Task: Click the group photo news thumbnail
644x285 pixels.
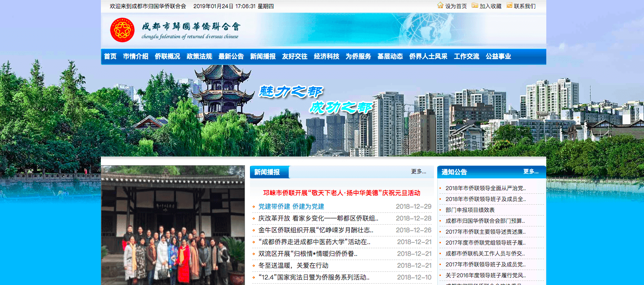Action: pyautogui.click(x=173, y=225)
